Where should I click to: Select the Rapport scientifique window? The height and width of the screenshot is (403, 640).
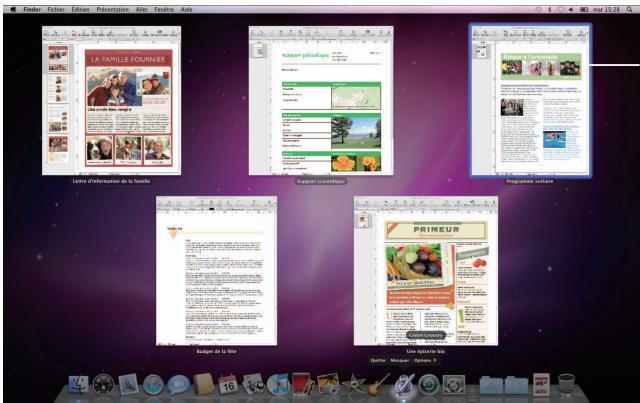[x=321, y=100]
